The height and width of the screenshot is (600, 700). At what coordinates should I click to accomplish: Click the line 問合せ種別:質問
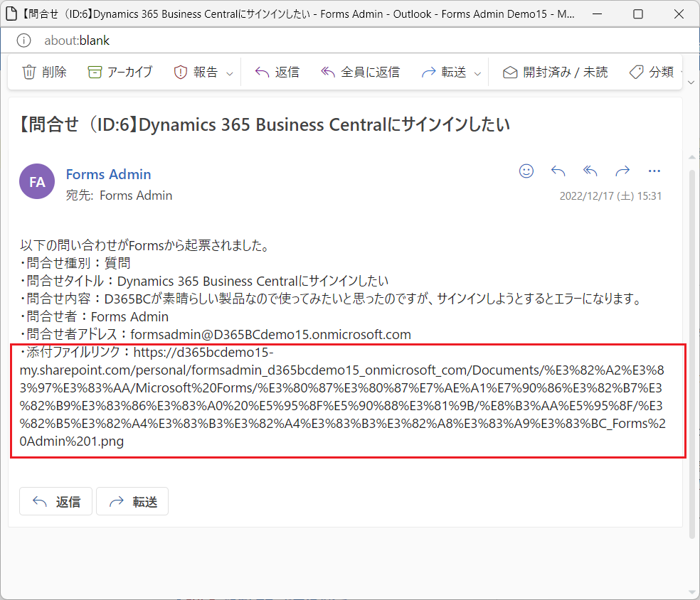tap(75, 263)
